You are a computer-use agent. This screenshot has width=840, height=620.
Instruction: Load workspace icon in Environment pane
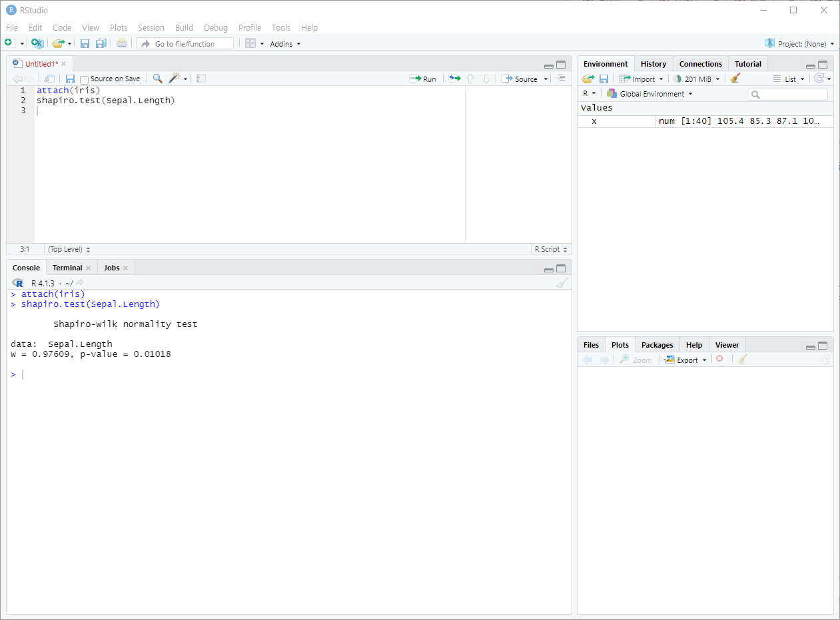pyautogui.click(x=588, y=79)
